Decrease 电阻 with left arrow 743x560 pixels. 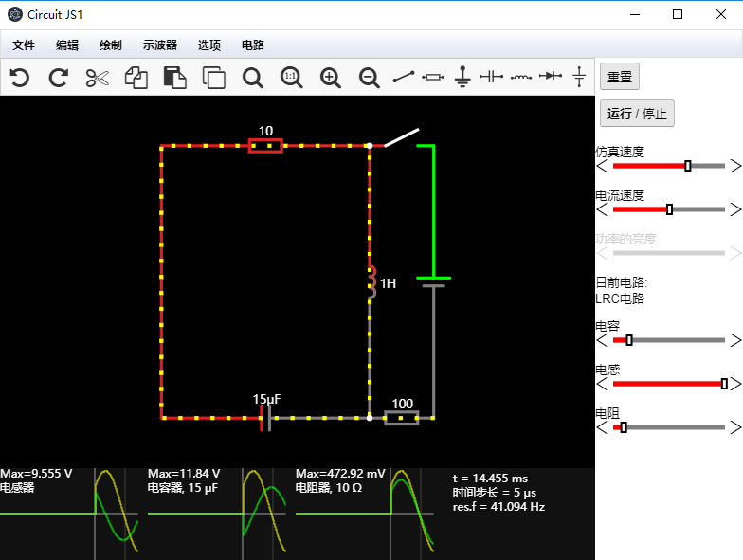coord(603,427)
